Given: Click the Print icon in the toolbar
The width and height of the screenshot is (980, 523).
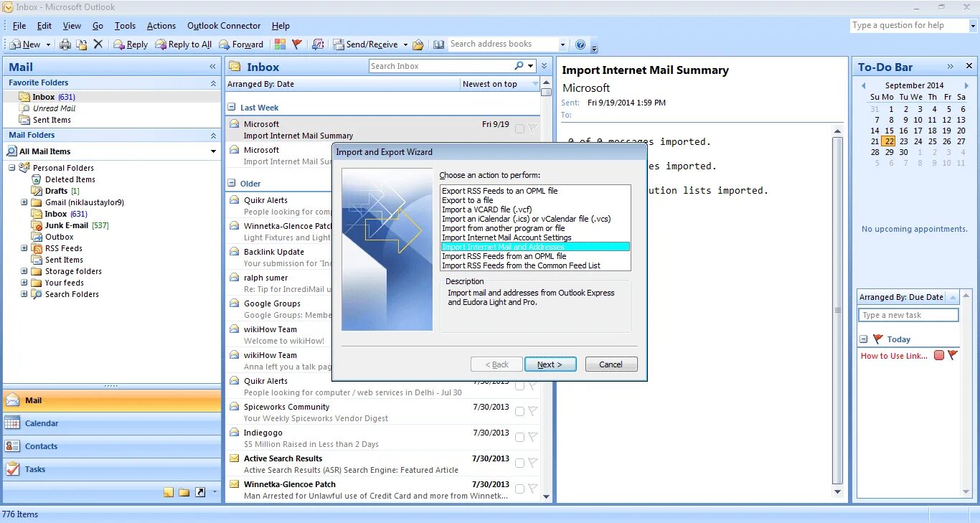Looking at the screenshot, I should (x=65, y=44).
